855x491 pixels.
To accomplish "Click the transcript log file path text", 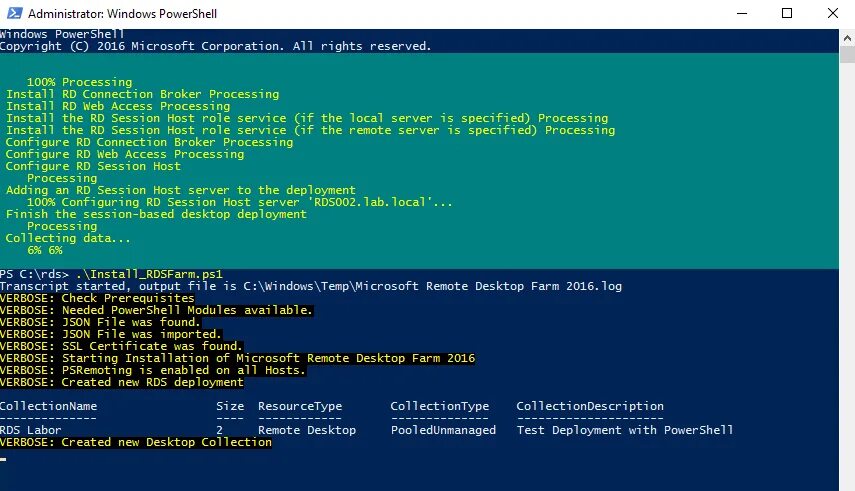I will (x=432, y=286).
